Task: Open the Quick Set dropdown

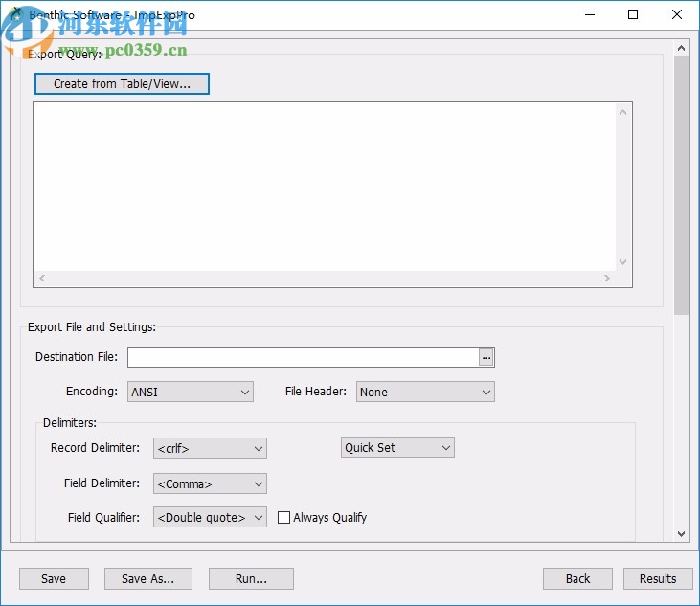Action: 397,447
